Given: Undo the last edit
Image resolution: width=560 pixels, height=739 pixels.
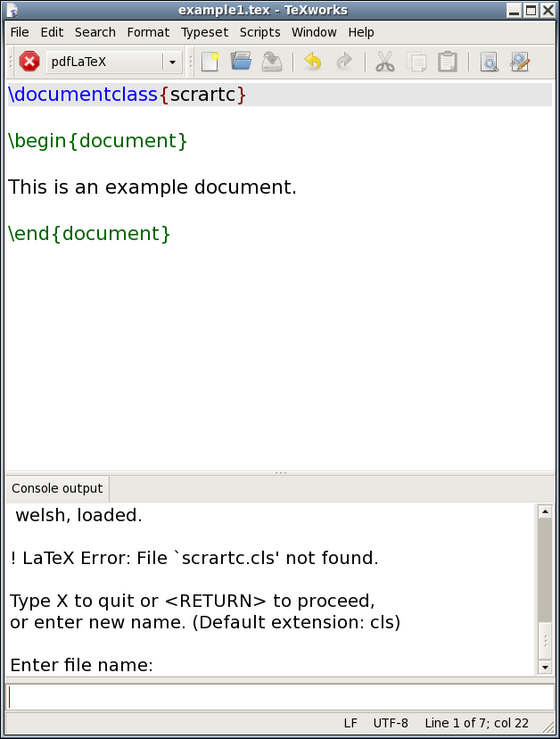Looking at the screenshot, I should tap(312, 62).
